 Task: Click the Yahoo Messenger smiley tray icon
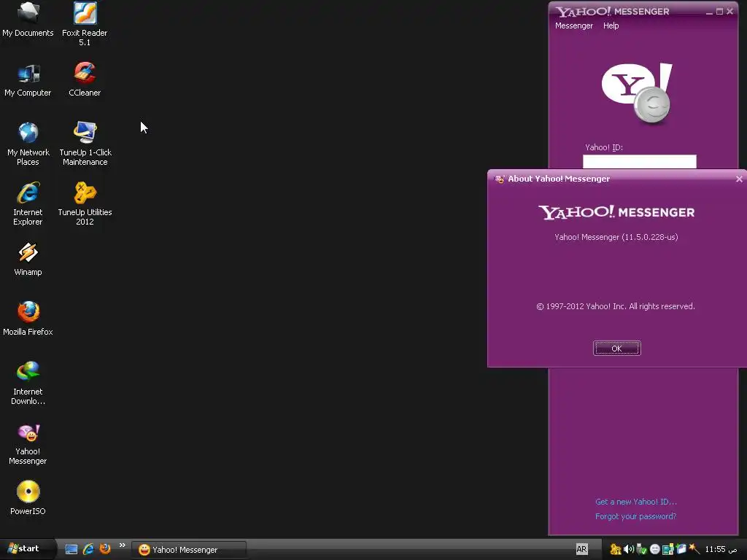(655, 549)
